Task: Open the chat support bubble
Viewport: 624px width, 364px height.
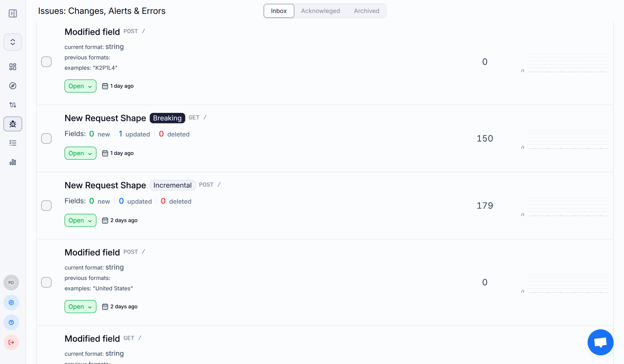Action: (600, 342)
